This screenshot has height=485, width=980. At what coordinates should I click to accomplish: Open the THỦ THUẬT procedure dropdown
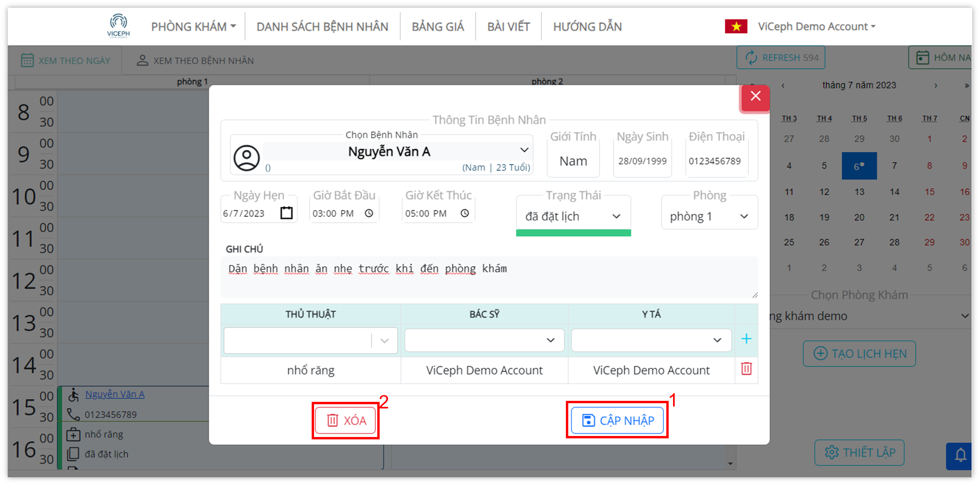coord(310,340)
